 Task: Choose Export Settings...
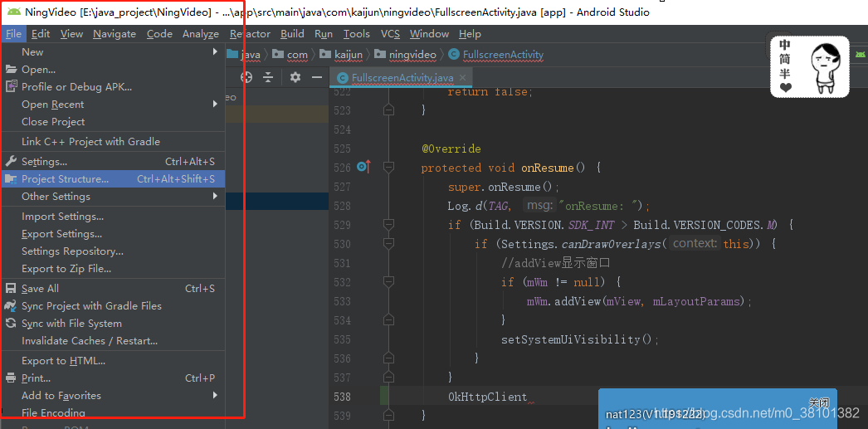tap(113, 234)
